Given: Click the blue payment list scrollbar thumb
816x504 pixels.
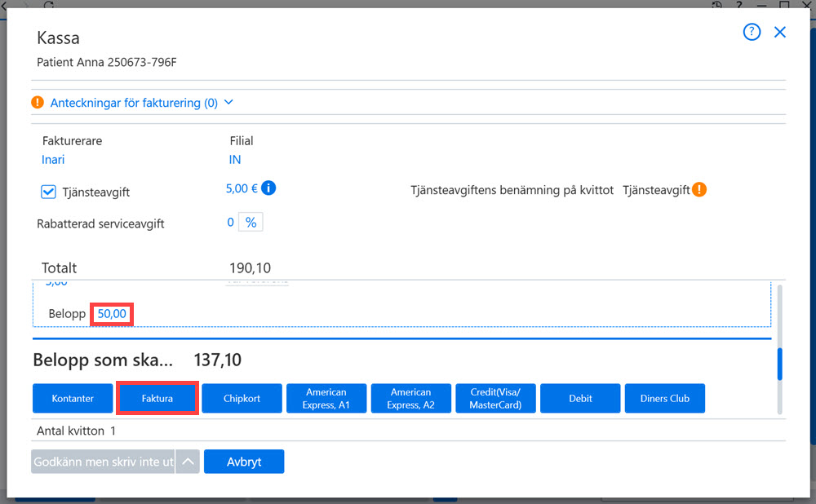Looking at the screenshot, I should click(779, 364).
